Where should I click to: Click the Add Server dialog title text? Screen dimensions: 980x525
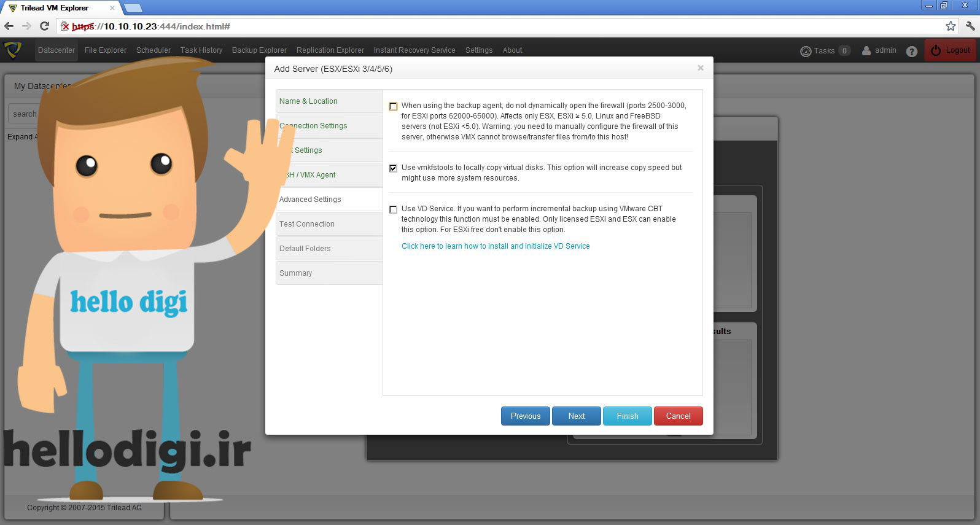point(333,69)
